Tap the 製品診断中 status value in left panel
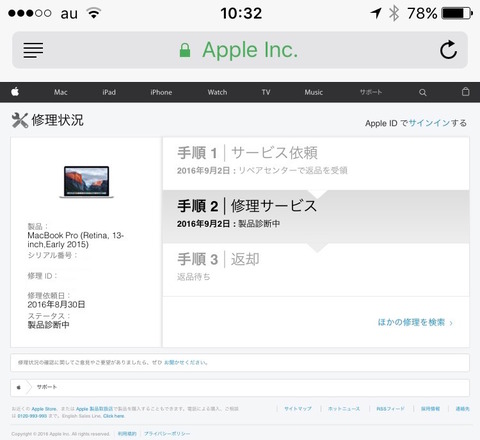 click(49, 325)
